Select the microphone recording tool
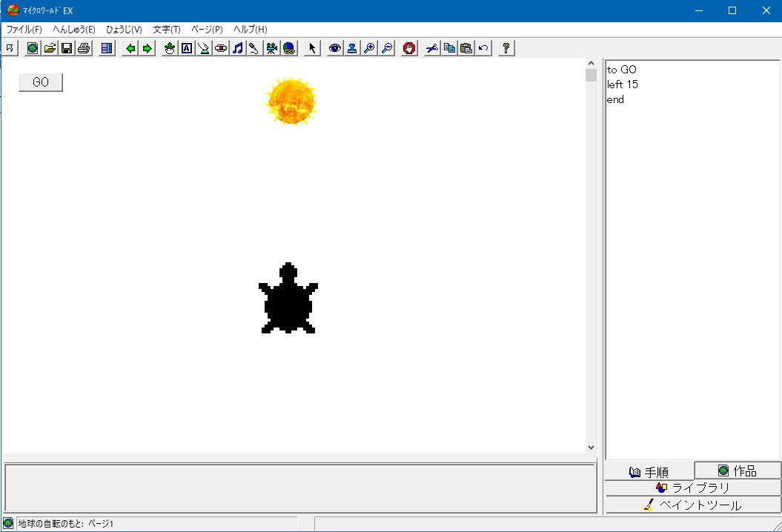The width and height of the screenshot is (782, 532). point(254,48)
